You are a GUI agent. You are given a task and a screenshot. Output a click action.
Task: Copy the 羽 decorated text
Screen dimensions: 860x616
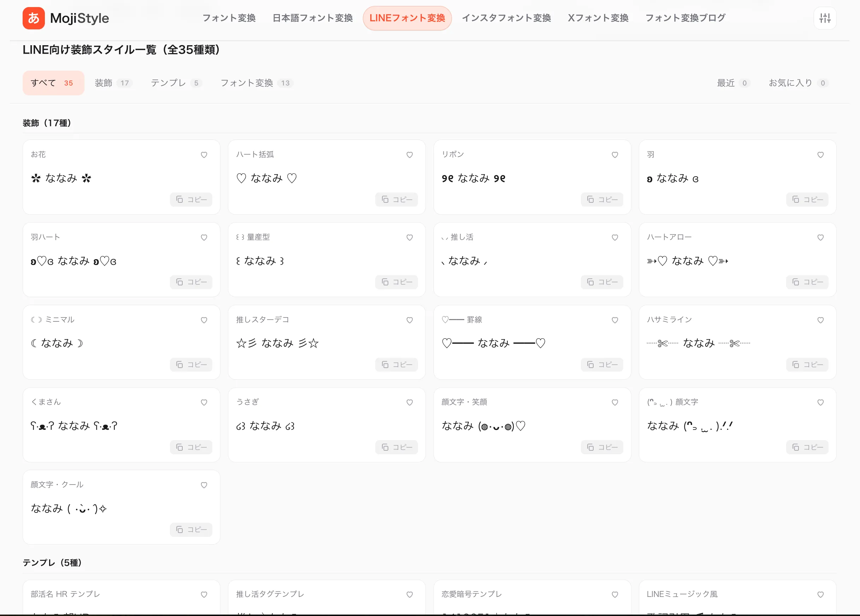pyautogui.click(x=807, y=200)
